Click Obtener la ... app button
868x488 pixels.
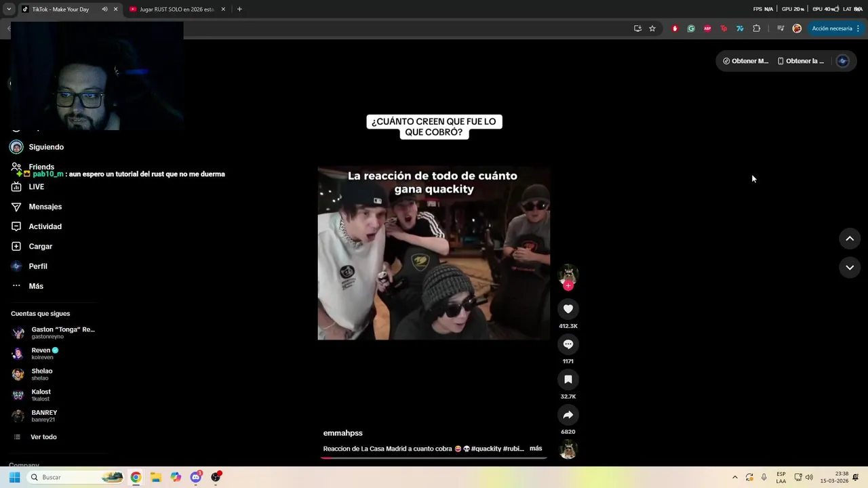tap(800, 61)
